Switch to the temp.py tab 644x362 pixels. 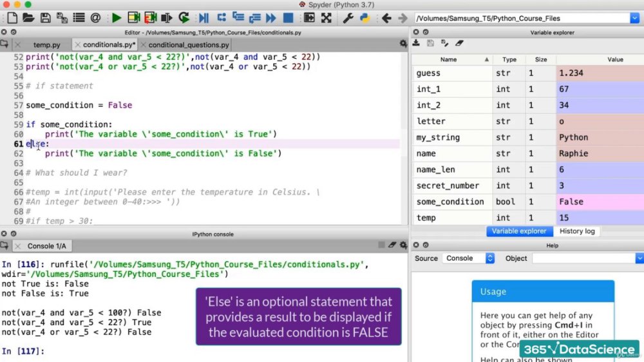(47, 45)
